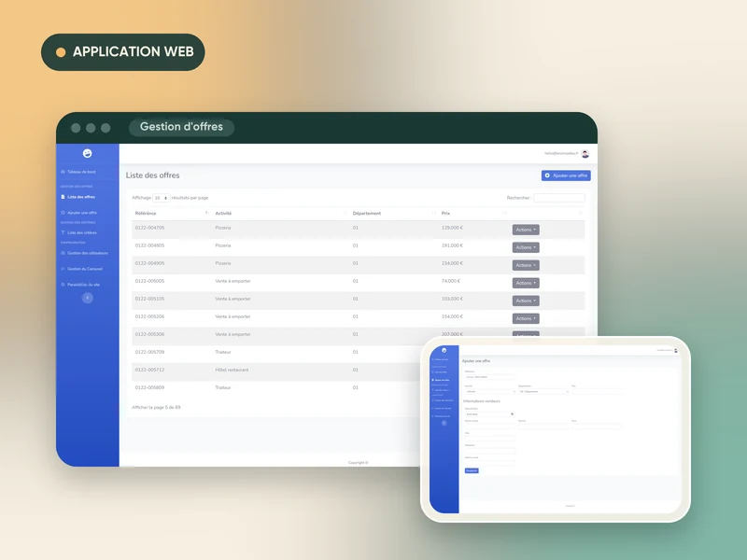Screen dimensions: 747x560
Task: Click reference 0122-005206
Action: tap(149, 316)
